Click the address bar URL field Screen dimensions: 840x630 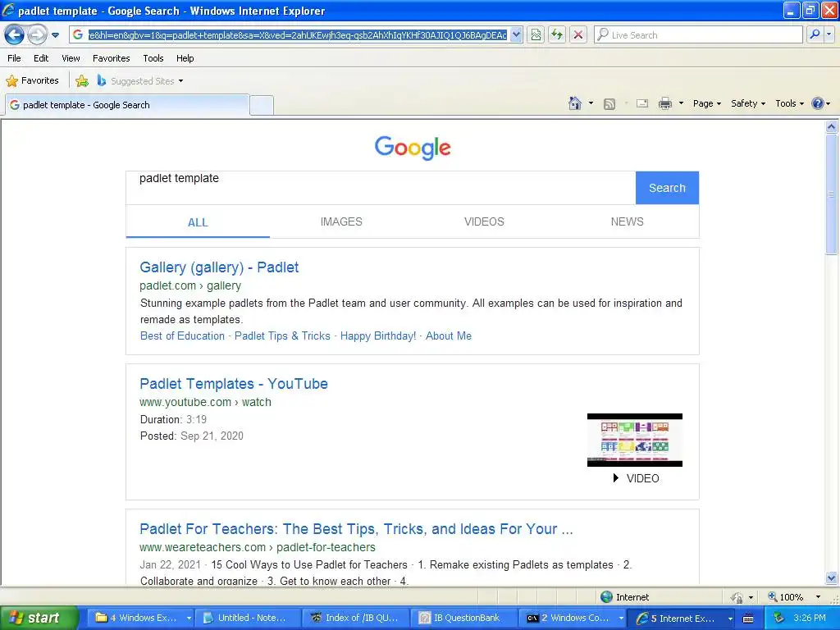pos(297,34)
